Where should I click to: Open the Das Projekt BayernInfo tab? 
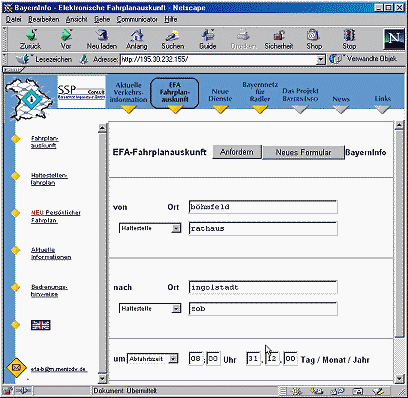click(300, 95)
